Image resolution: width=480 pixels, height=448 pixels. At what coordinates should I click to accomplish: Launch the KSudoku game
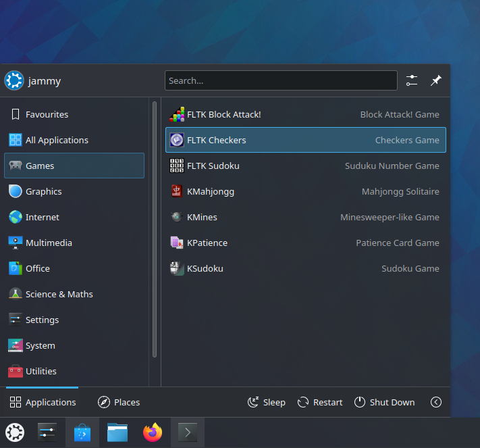pyautogui.click(x=306, y=268)
